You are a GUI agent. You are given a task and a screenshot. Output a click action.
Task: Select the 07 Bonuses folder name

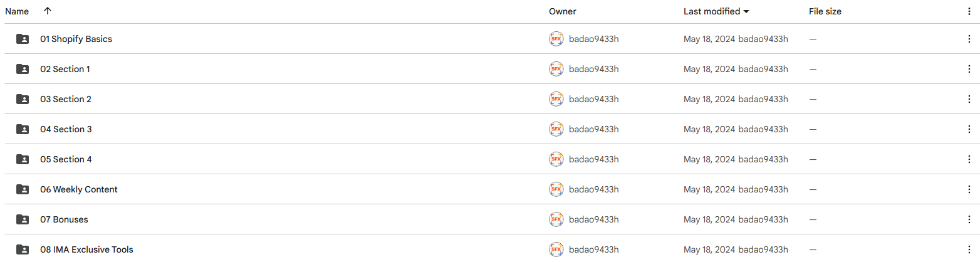pos(64,219)
